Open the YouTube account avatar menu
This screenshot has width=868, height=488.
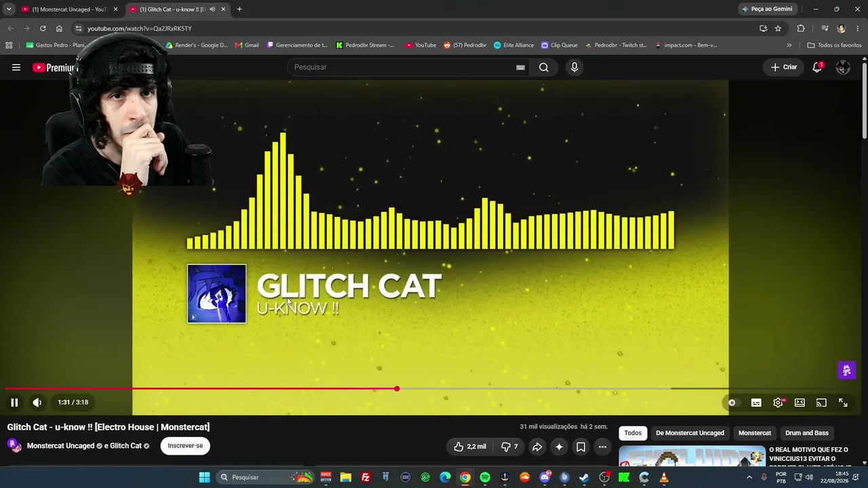(843, 67)
